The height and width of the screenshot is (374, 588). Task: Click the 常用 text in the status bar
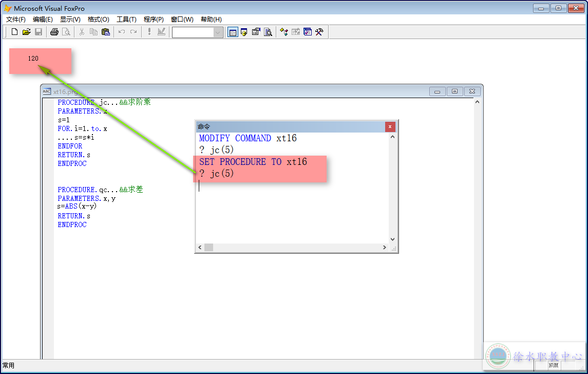[x=8, y=365]
